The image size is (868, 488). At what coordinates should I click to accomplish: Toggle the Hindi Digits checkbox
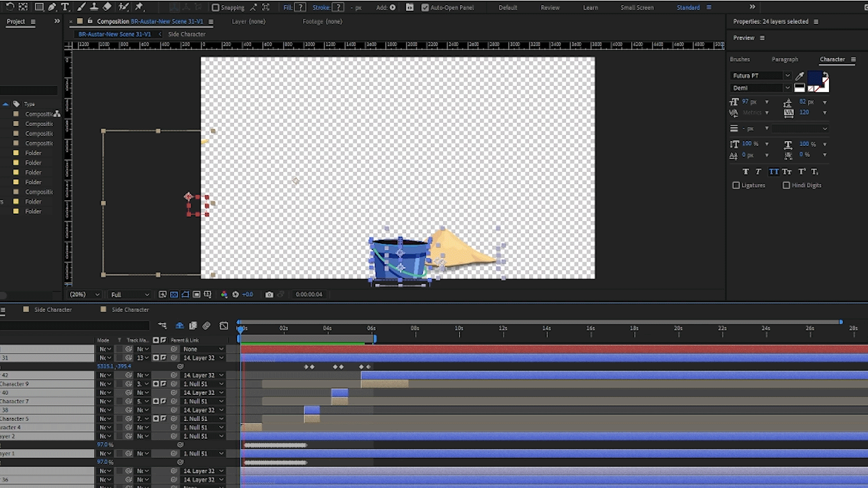[x=786, y=186]
